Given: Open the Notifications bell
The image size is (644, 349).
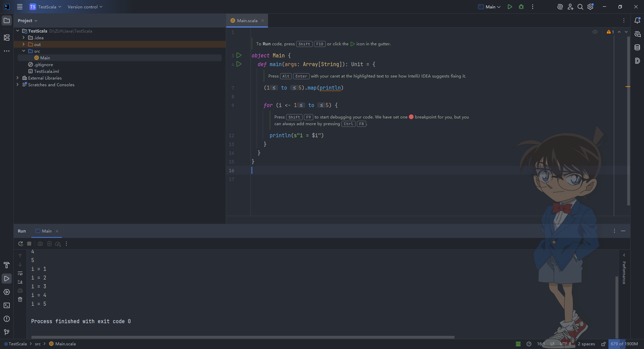Looking at the screenshot, I should [637, 20].
